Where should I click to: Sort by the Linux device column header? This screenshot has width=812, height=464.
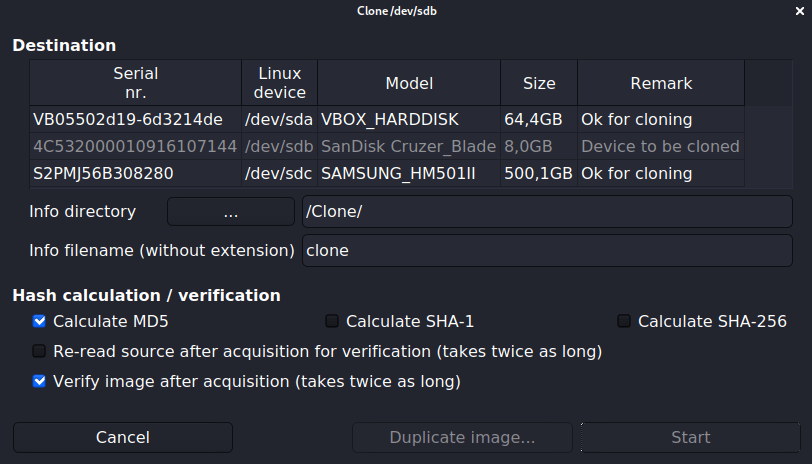click(280, 83)
